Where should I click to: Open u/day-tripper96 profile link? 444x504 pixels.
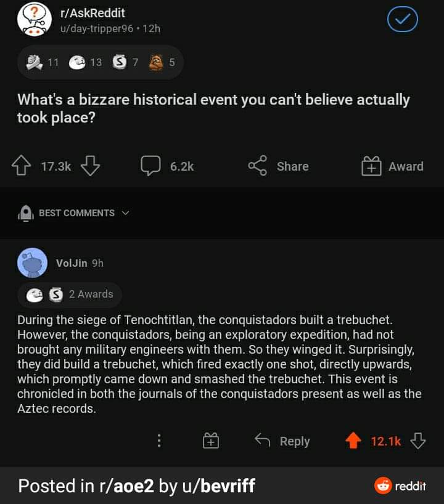[x=96, y=28]
